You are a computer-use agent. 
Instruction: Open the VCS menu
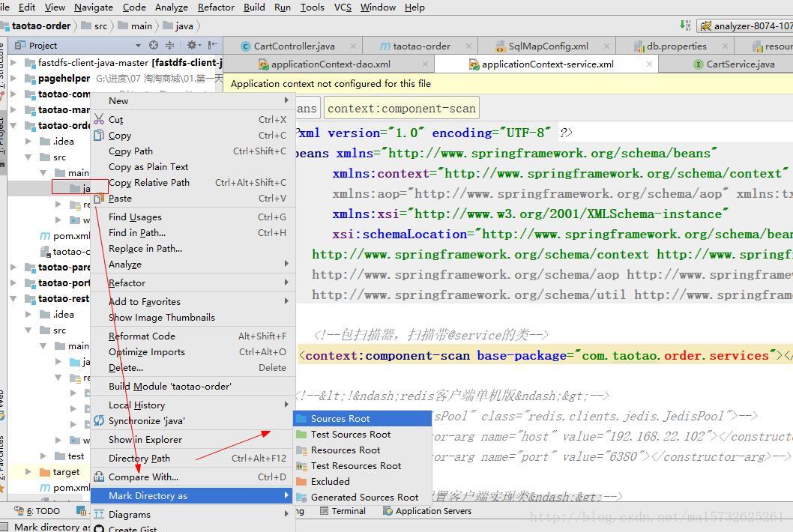point(343,7)
